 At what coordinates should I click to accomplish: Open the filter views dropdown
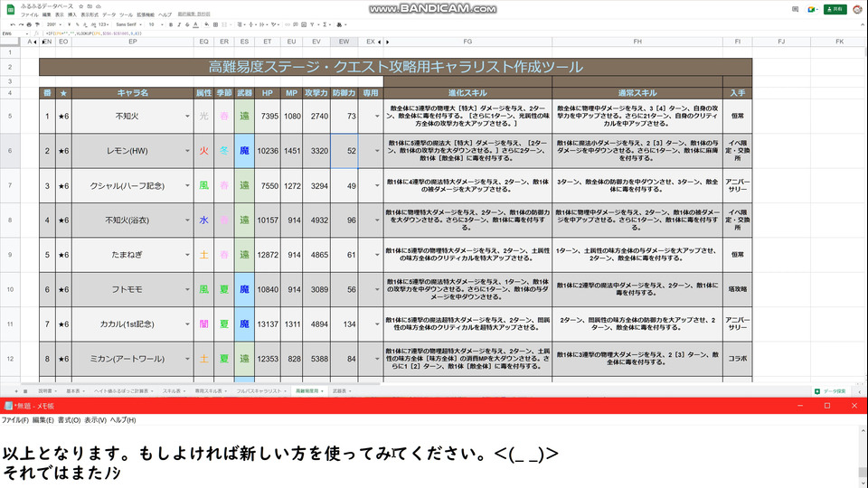tap(314, 24)
